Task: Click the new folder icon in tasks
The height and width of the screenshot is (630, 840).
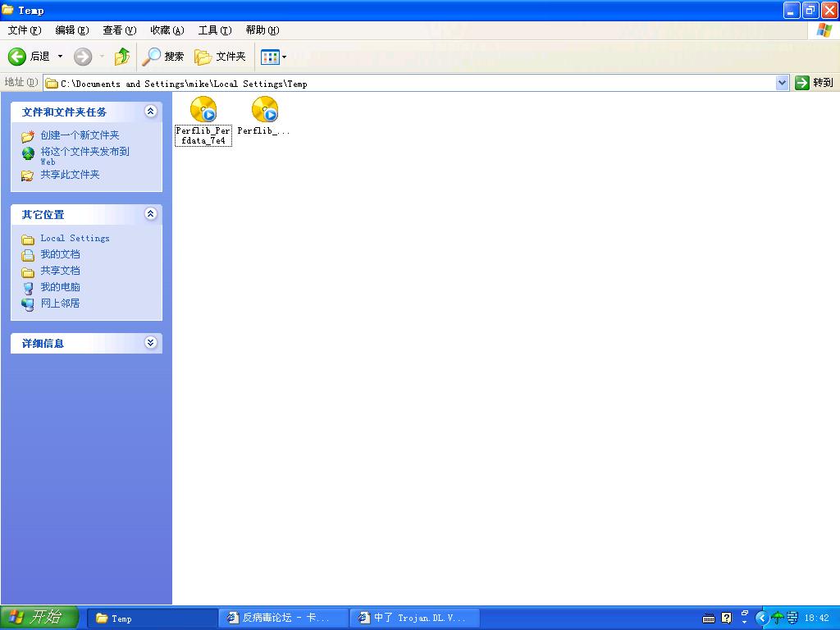Action: (x=28, y=136)
